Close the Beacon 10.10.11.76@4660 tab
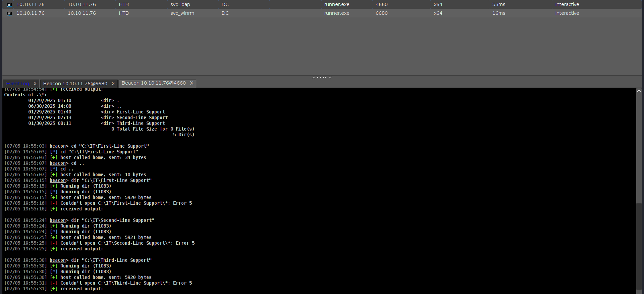Screen dimensions: 644x294 (192, 83)
